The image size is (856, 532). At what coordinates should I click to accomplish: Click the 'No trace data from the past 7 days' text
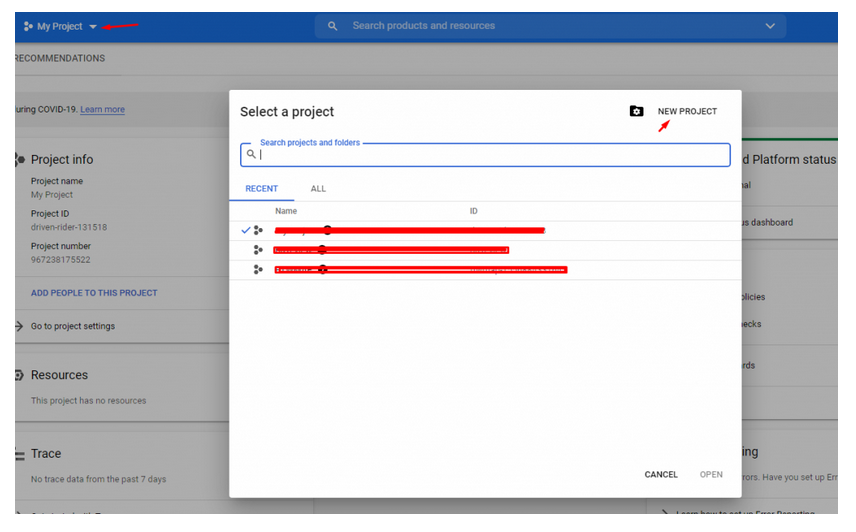click(98, 480)
